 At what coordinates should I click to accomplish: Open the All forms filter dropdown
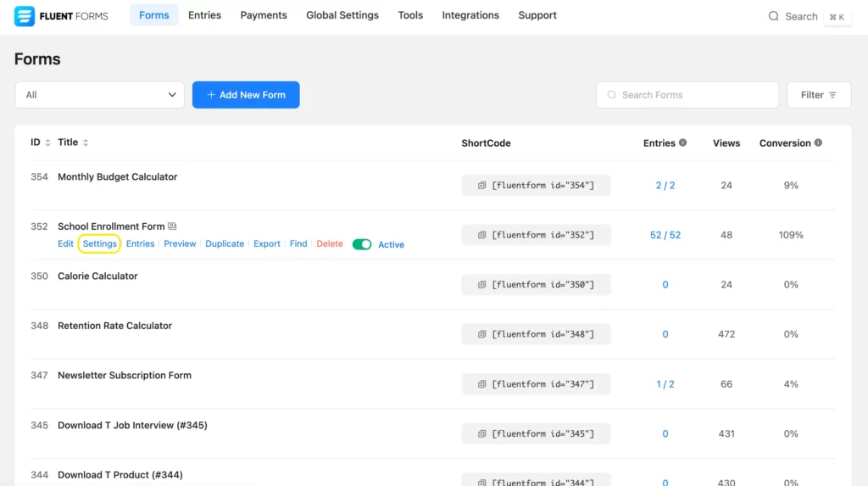pyautogui.click(x=100, y=95)
